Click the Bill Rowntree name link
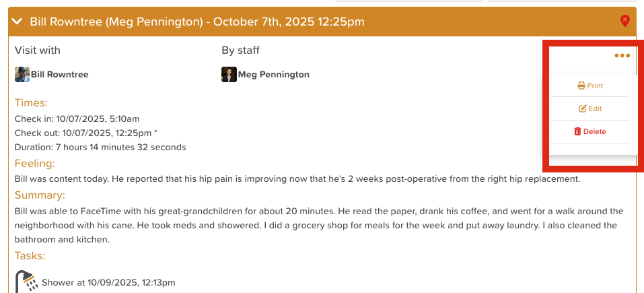The width and height of the screenshot is (644, 293). [x=60, y=74]
